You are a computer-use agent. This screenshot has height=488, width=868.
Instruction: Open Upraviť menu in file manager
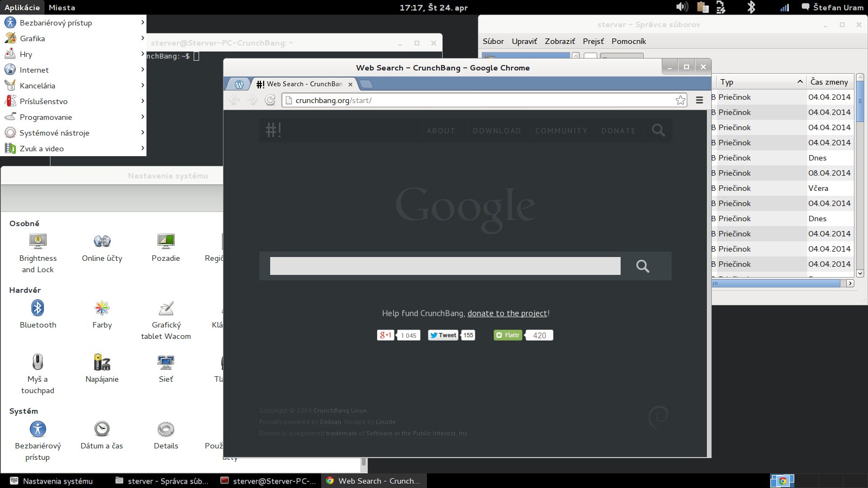coord(525,41)
